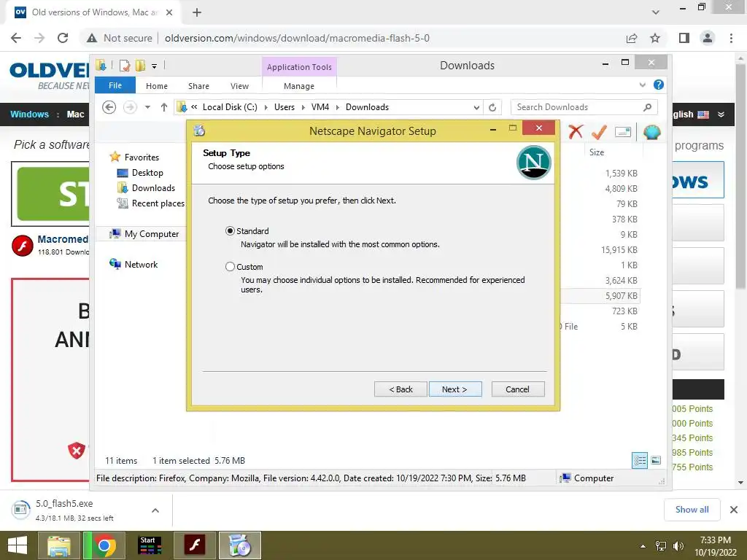This screenshot has width=747, height=560.
Task: Expand the arrow after VM4 in path
Action: click(338, 108)
